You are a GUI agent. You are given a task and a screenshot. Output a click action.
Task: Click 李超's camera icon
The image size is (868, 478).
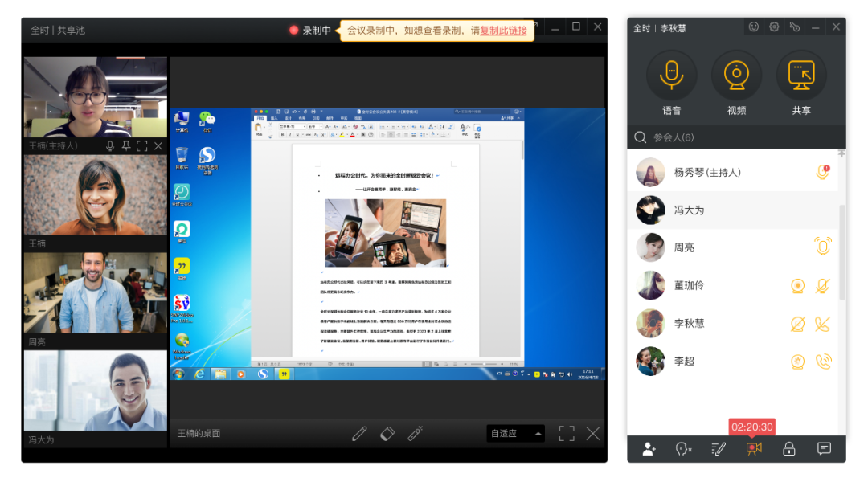[x=798, y=362]
